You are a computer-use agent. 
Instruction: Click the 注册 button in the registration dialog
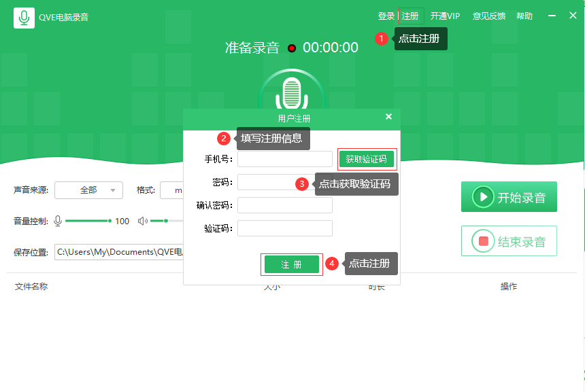coord(292,264)
